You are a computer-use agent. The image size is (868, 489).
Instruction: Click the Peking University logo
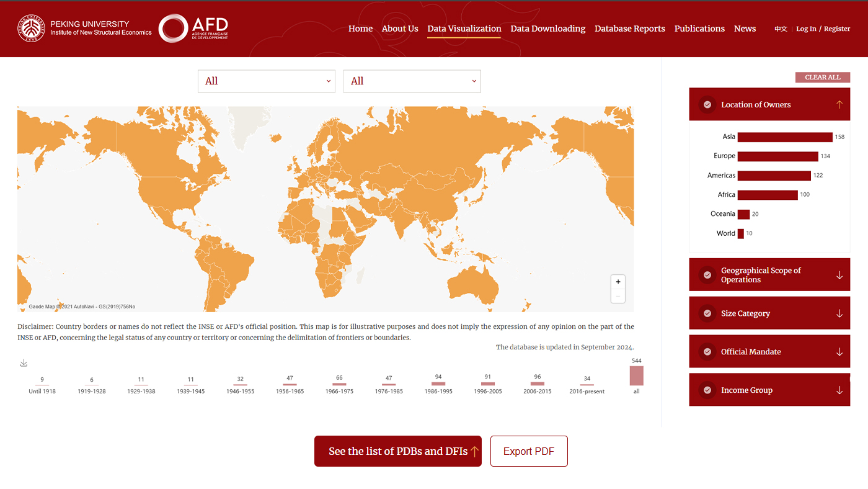point(84,29)
